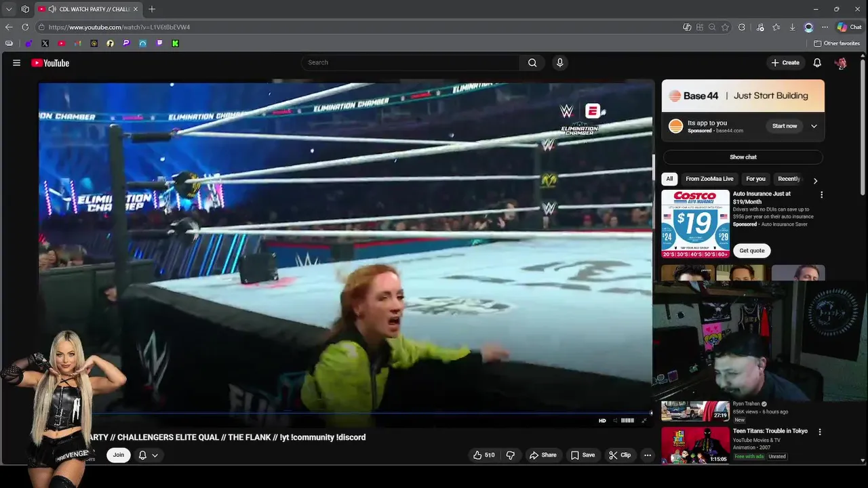The width and height of the screenshot is (868, 488).
Task: Mute tab via the speaker icon
Action: [x=52, y=9]
